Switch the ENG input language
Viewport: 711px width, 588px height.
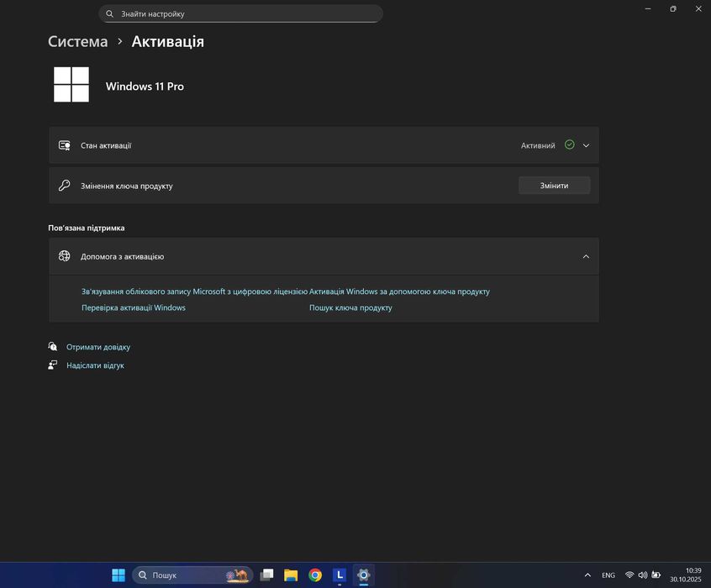[608, 575]
